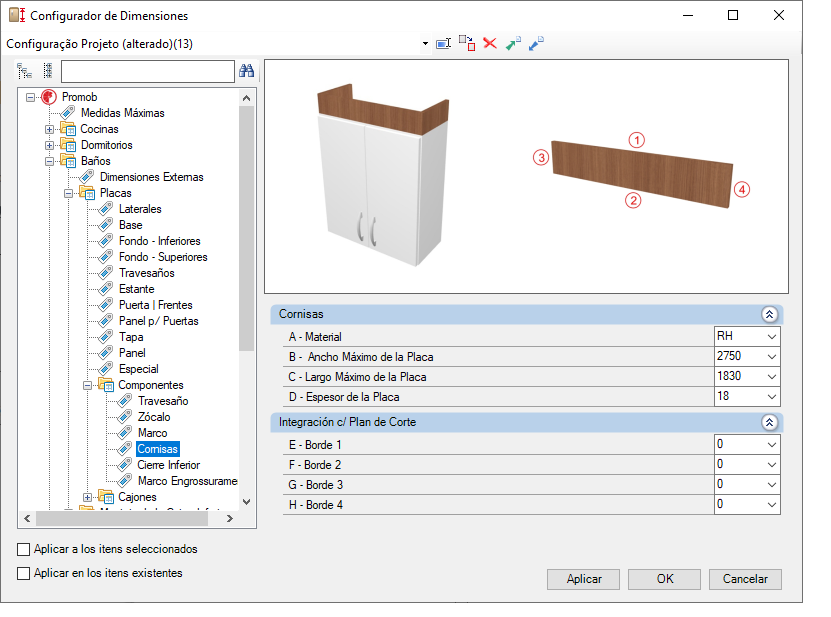The width and height of the screenshot is (831, 617).
Task: Expand the Cocinas tree node
Action: click(49, 129)
